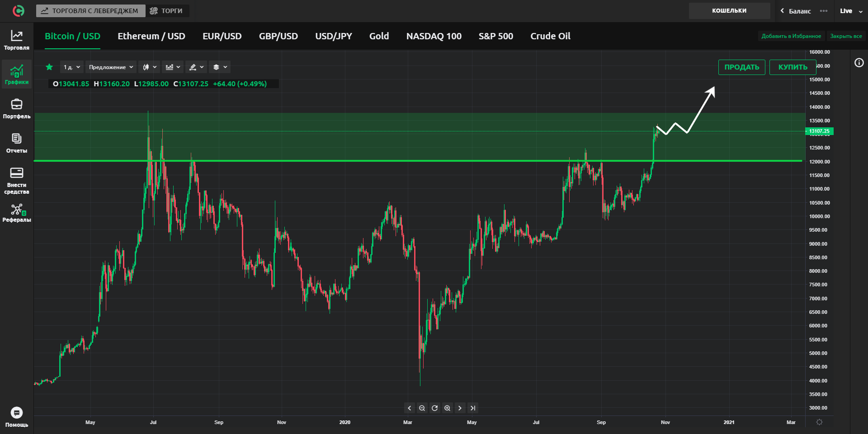Viewport: 868px width, 434px height.
Task: Open chart settings gear on time axis
Action: 819,422
